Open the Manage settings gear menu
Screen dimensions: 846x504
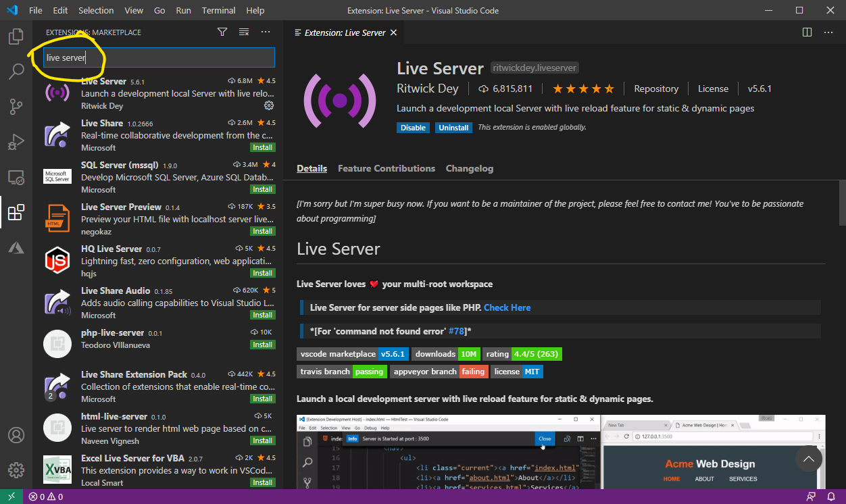pos(16,470)
